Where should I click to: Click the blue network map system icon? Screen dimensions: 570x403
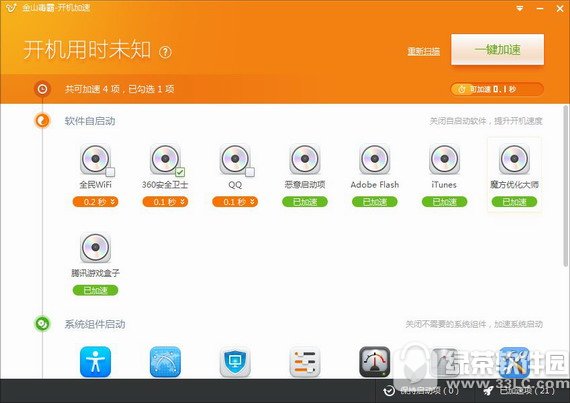tap(165, 362)
